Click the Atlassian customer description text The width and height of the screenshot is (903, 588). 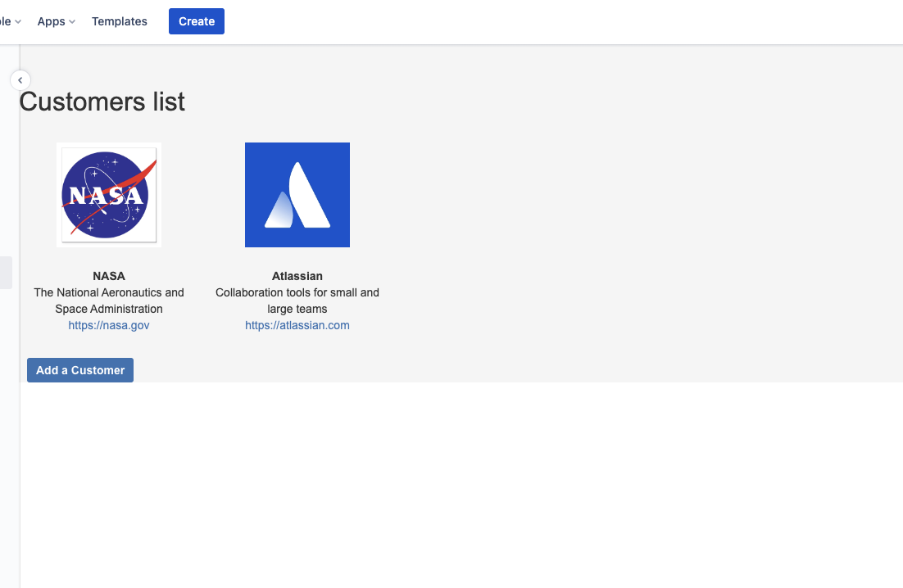[297, 301]
